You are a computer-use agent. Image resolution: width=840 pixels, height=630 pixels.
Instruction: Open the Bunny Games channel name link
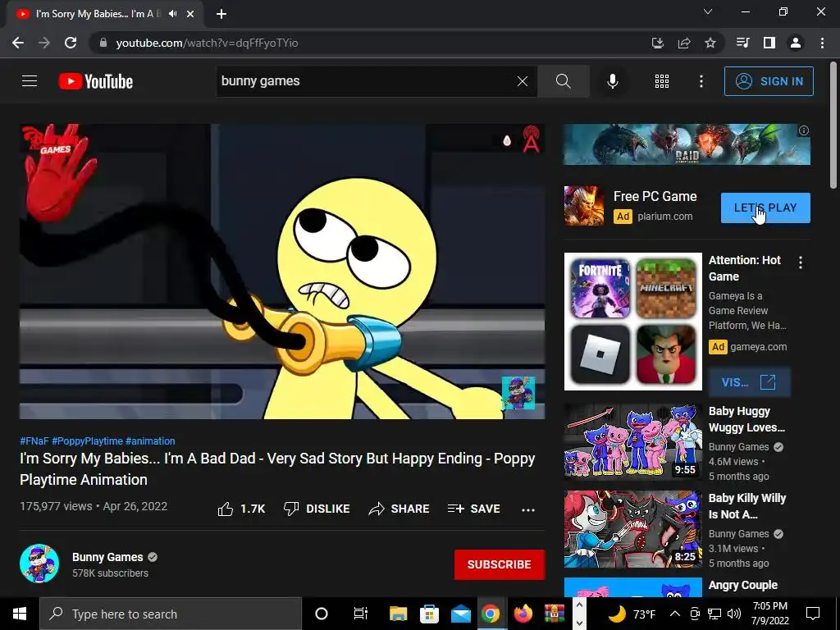click(x=107, y=557)
